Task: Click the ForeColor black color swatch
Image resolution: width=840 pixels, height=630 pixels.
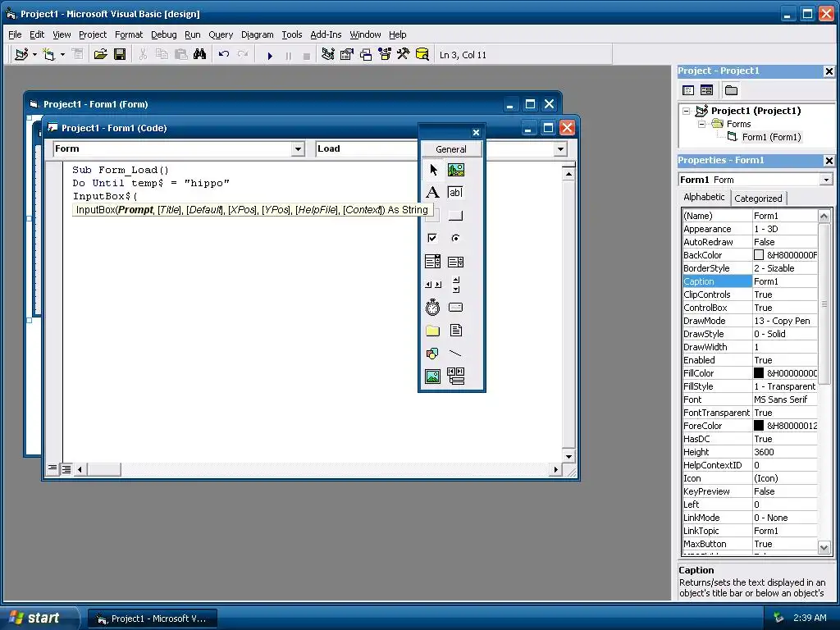Action: [759, 426]
